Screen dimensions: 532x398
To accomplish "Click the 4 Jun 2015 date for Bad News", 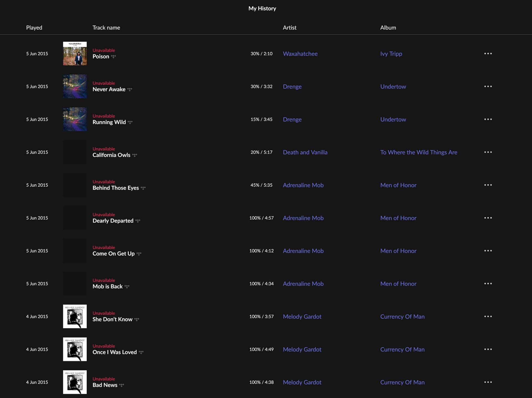I will click(37, 382).
